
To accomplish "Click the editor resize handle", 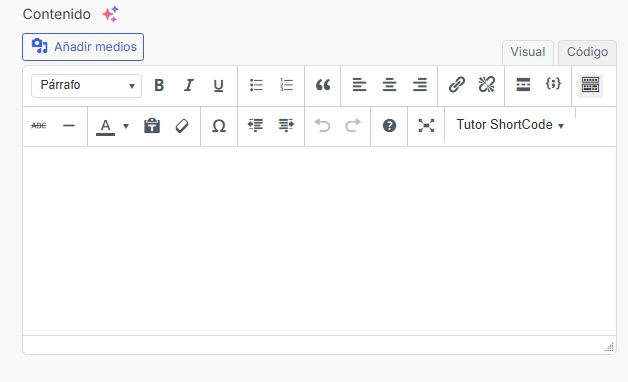I will 609,347.
